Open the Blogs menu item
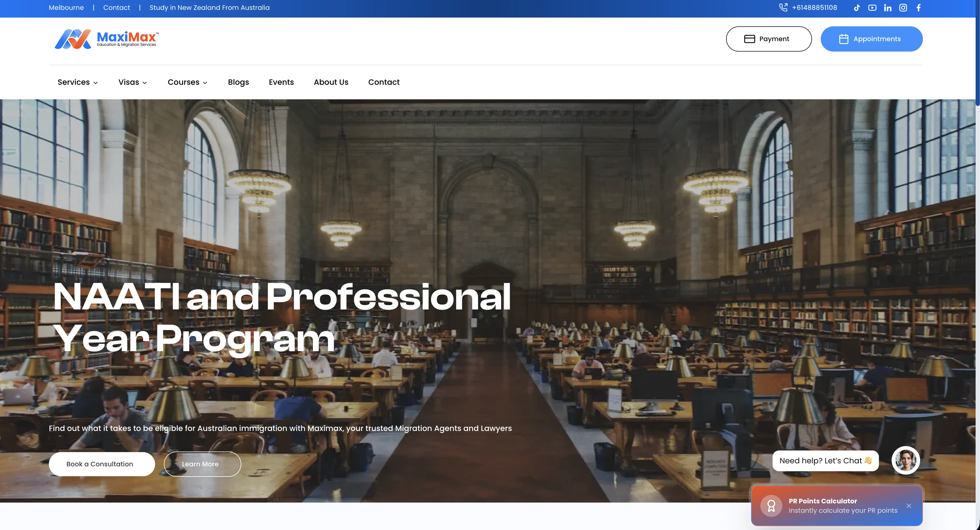Screen dimensions: 980x530 pyautogui.click(x=238, y=82)
